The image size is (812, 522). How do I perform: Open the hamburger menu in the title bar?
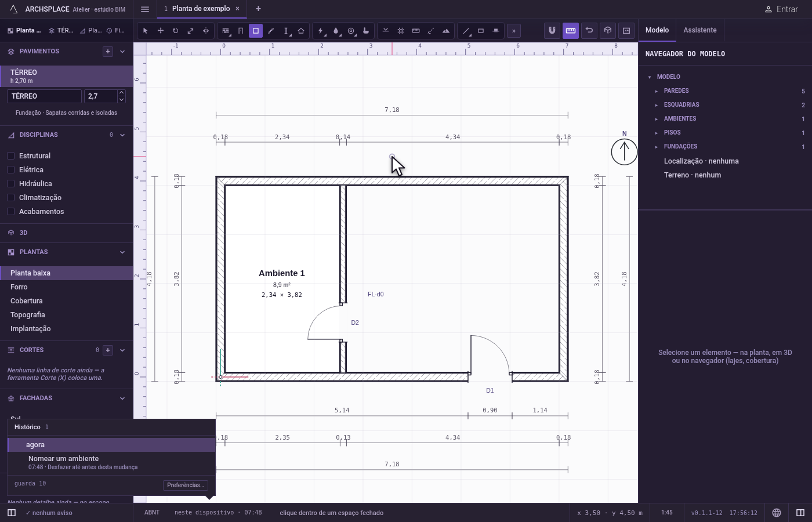coord(145,9)
